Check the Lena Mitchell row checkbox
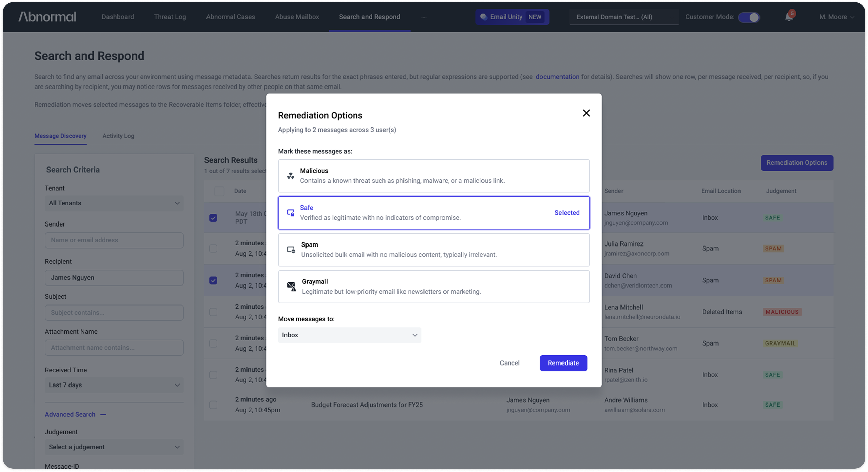The image size is (868, 472). 213,312
